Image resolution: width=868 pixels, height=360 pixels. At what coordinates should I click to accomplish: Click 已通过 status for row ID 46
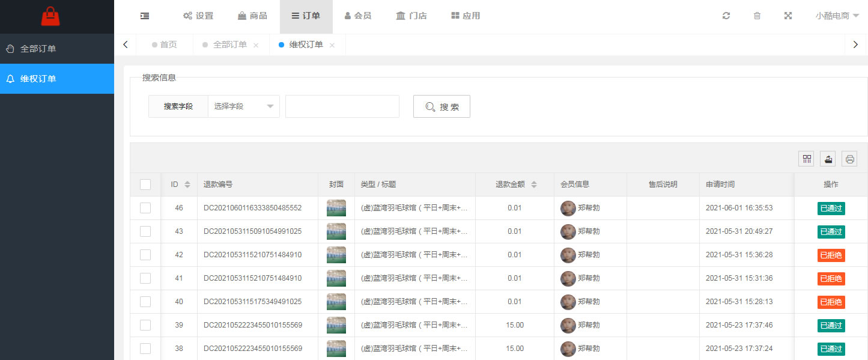831,209
